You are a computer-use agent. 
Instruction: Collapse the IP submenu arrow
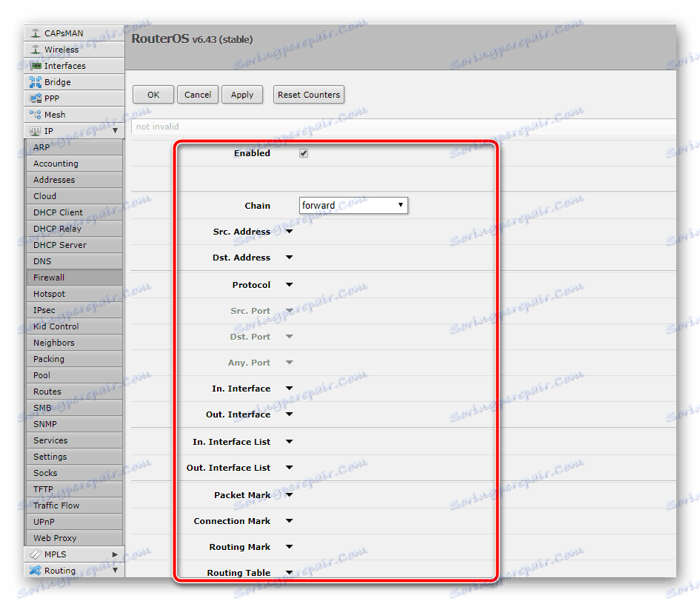[x=115, y=131]
